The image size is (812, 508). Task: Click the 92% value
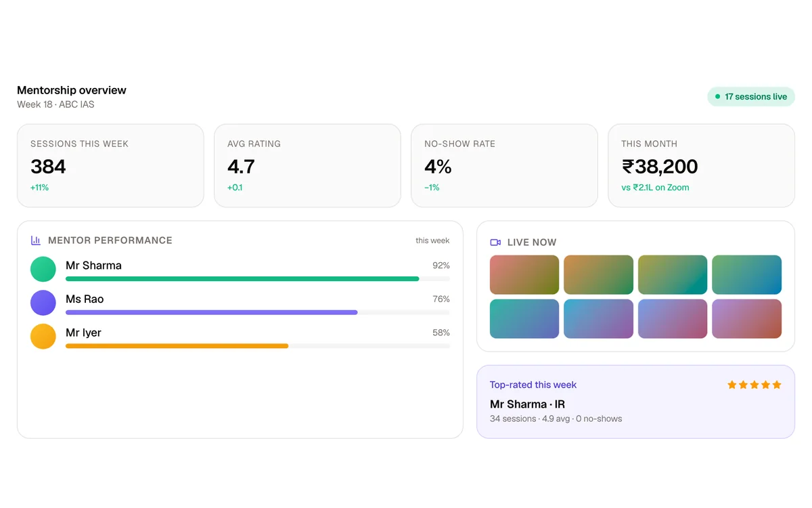pyautogui.click(x=441, y=266)
